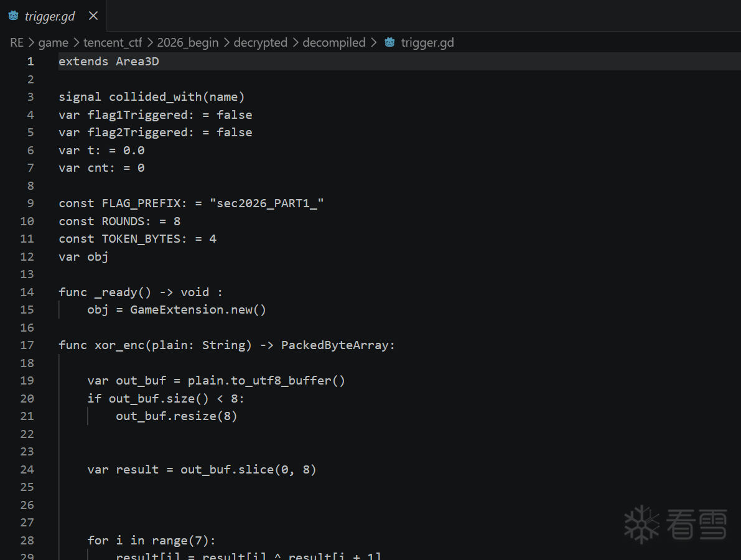Click the trigger.gd file name in the breadcrumb
Image resolution: width=741 pixels, height=560 pixels.
pyautogui.click(x=427, y=42)
